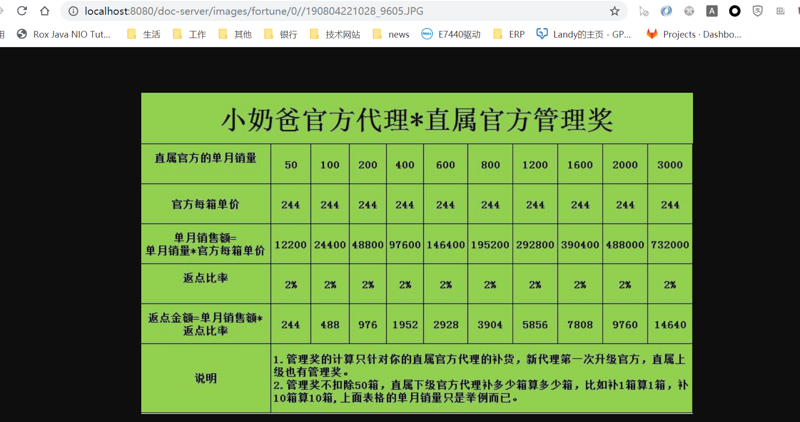Open the blue swirl extension icon
The image size is (800, 422).
pos(666,11)
